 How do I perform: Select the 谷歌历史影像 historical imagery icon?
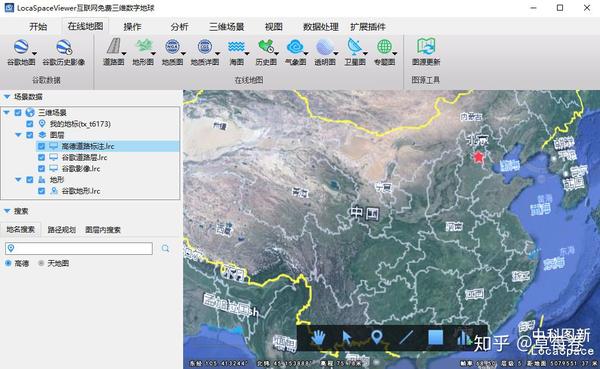64,47
